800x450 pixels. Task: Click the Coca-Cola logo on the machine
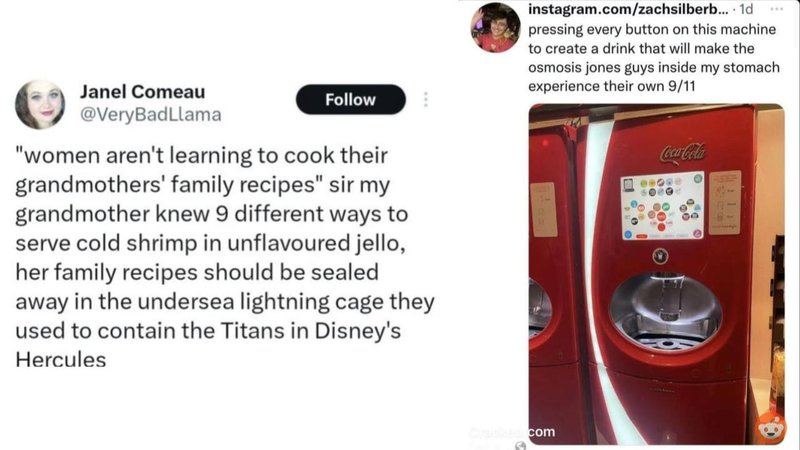tap(683, 152)
